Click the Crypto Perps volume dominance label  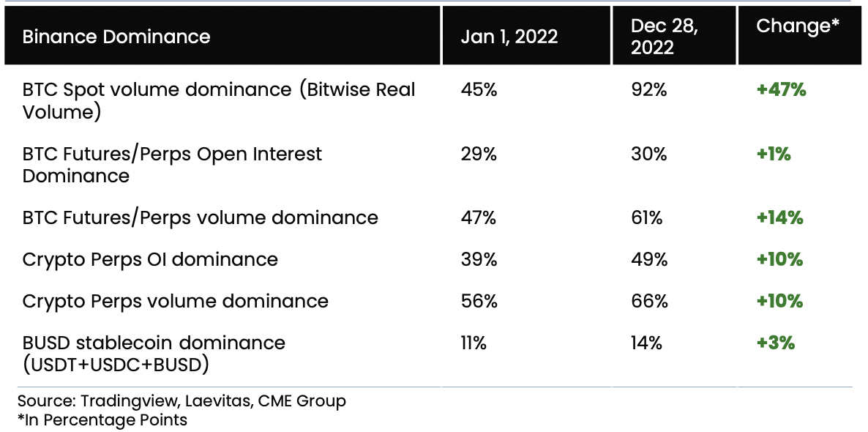point(176,301)
